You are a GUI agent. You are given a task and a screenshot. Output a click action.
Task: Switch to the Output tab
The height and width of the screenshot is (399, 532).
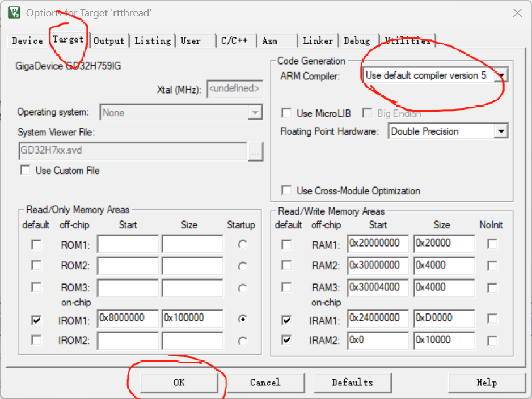pos(109,40)
